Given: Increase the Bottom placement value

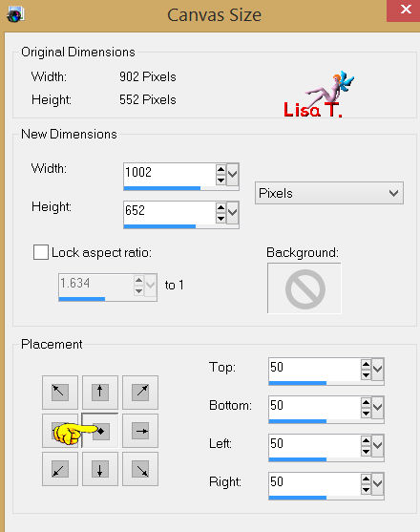Looking at the screenshot, I should pyautogui.click(x=367, y=402).
